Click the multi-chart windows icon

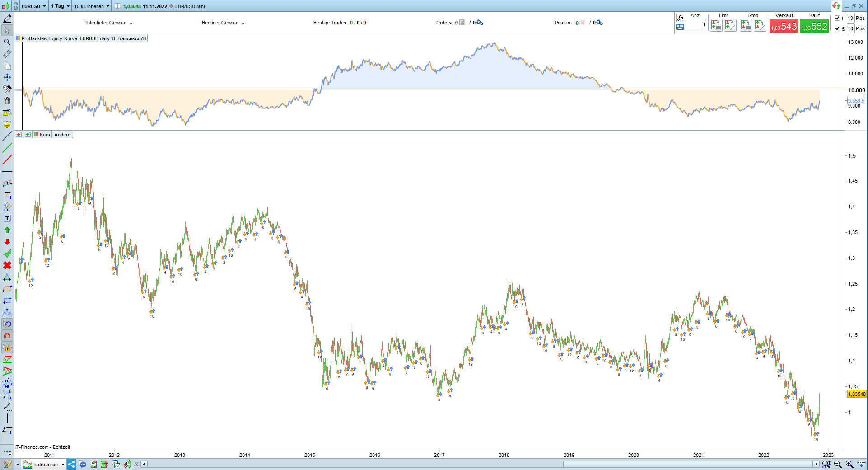(x=116, y=464)
